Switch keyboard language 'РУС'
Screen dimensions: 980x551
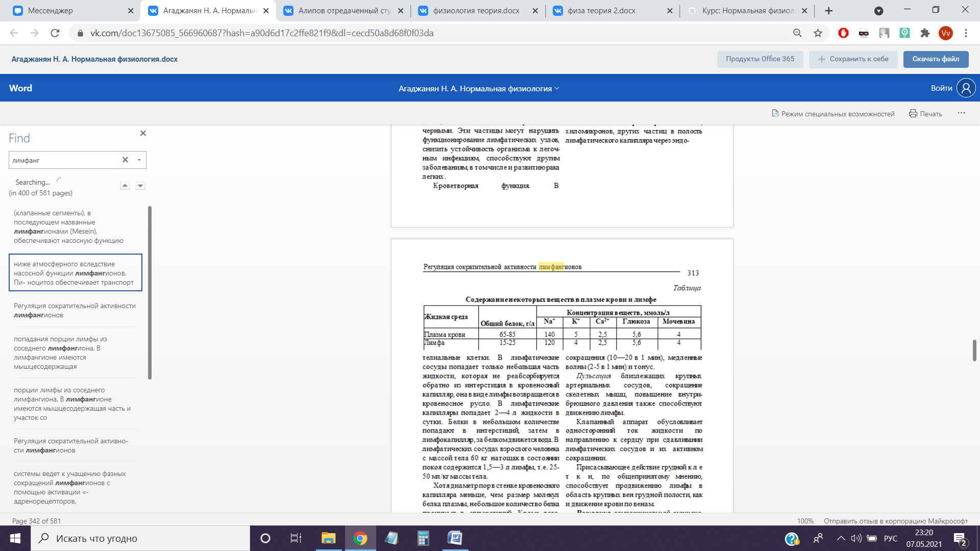click(x=891, y=538)
